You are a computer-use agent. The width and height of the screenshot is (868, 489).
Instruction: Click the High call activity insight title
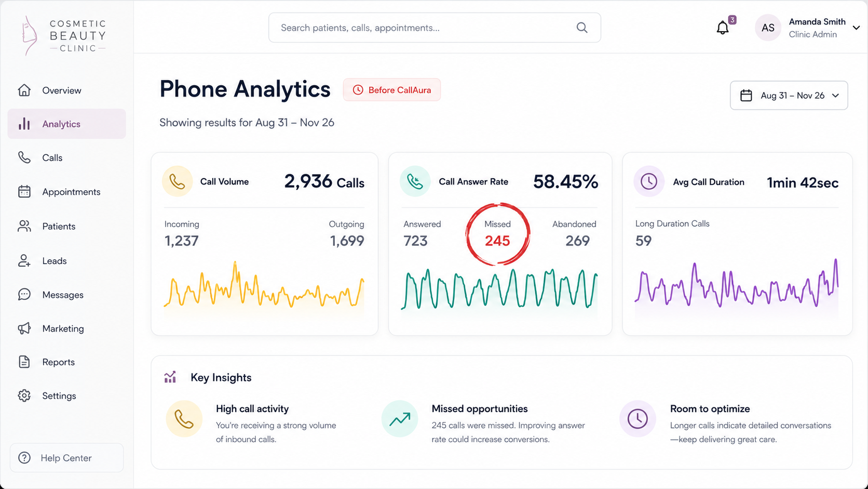252,409
